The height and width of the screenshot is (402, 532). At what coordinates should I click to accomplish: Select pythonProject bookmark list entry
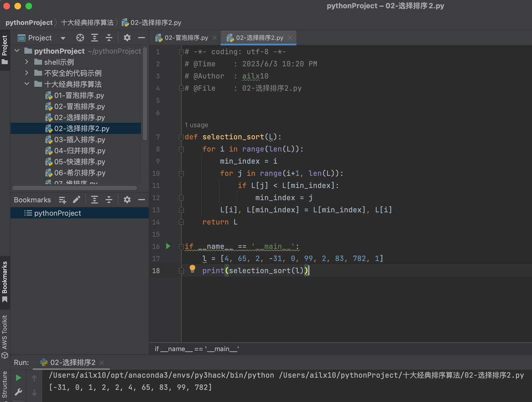pos(79,213)
